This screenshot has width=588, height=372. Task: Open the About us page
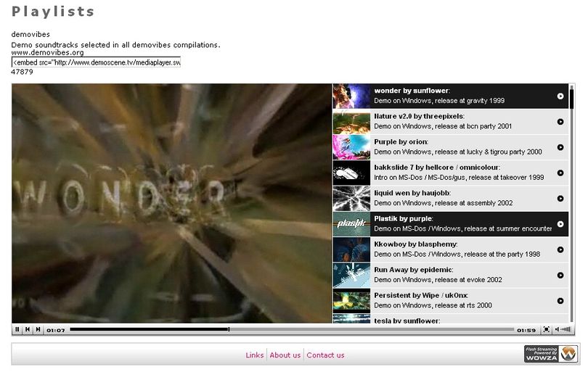(285, 355)
